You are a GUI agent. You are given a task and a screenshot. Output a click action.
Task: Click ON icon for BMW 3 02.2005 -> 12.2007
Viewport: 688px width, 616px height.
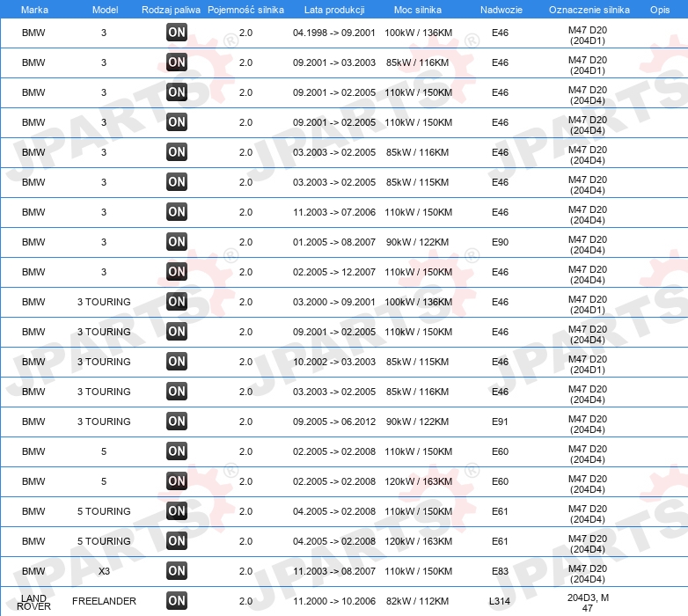click(177, 272)
